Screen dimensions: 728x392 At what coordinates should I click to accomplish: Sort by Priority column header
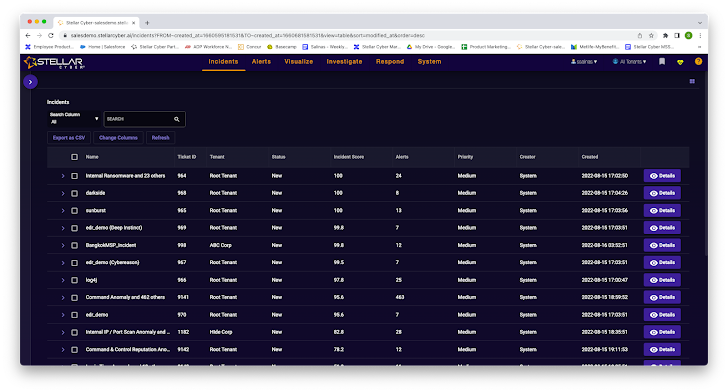point(465,157)
